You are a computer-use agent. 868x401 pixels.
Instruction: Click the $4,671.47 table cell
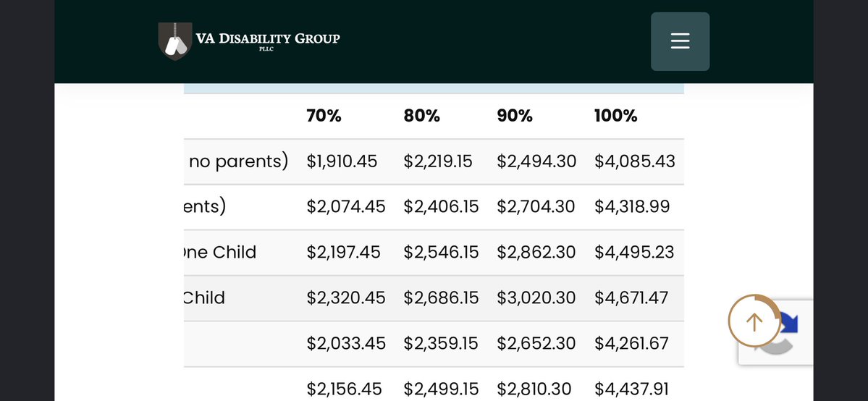point(631,298)
